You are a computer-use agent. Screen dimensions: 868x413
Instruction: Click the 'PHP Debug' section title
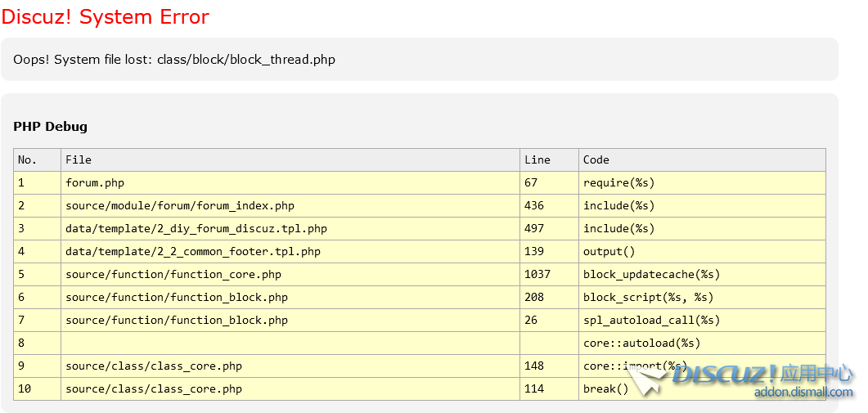[x=51, y=126]
